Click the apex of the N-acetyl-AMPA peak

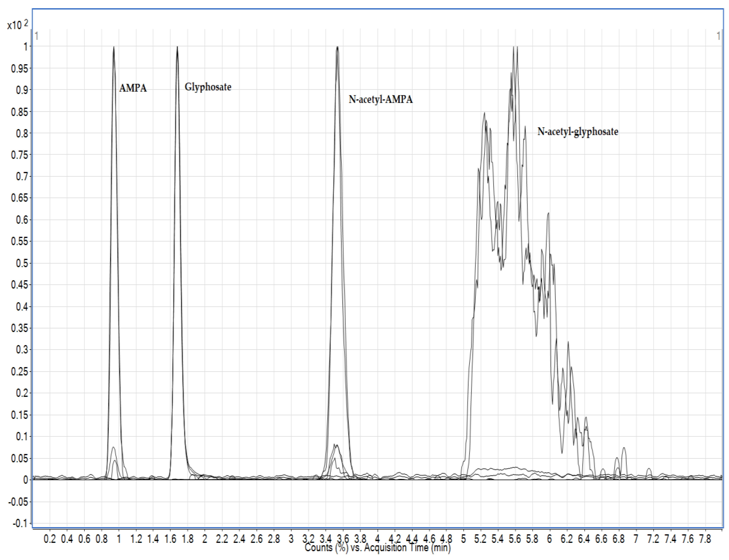pyautogui.click(x=337, y=47)
